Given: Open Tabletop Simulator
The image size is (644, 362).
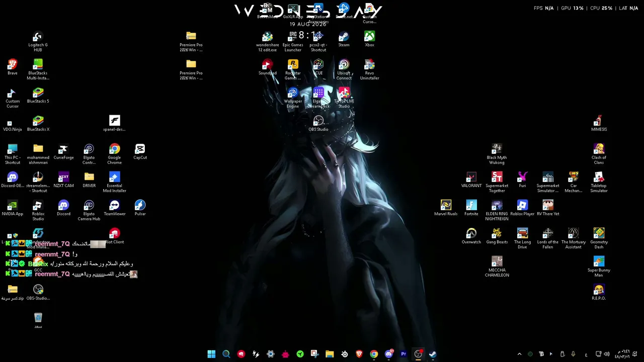Looking at the screenshot, I should coord(599,183).
